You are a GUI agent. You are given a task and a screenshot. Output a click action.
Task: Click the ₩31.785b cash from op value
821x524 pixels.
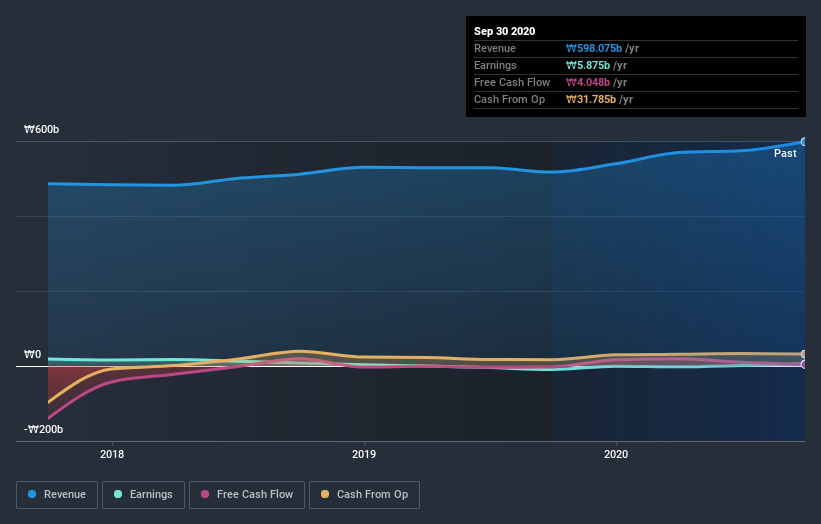(591, 99)
